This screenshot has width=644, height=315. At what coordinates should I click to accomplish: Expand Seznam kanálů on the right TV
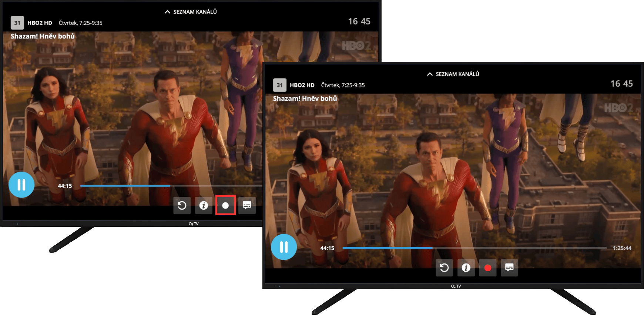[453, 74]
